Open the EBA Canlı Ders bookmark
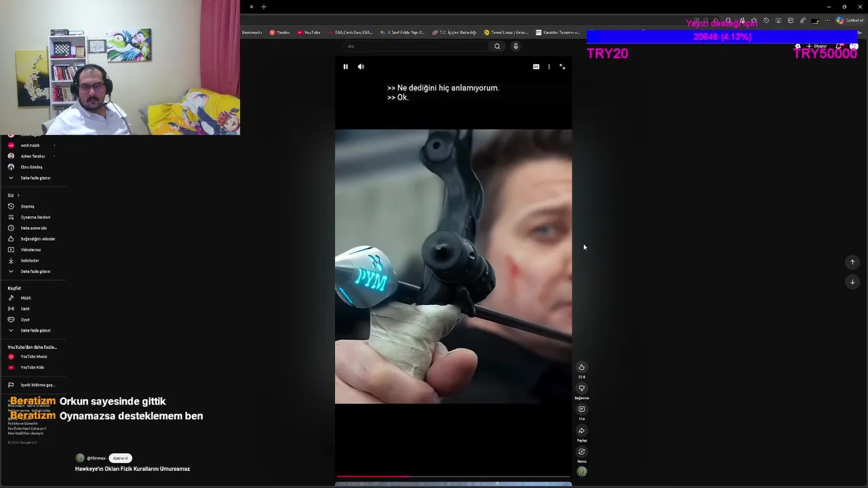Screen dimensions: 868x488 pyautogui.click(x=350, y=33)
